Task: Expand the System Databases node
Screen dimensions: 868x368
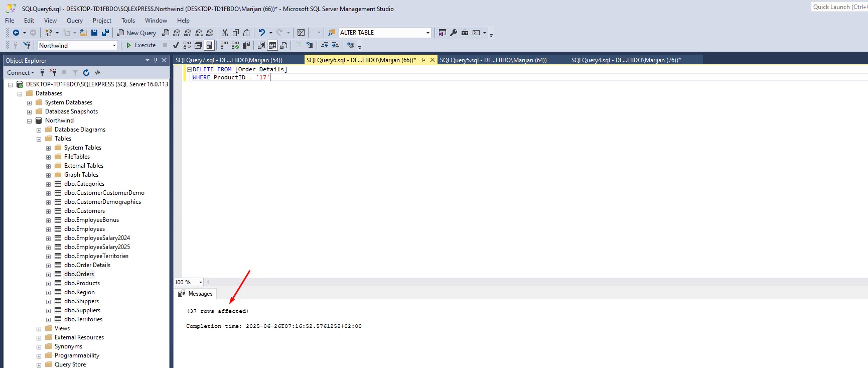Action: point(29,103)
